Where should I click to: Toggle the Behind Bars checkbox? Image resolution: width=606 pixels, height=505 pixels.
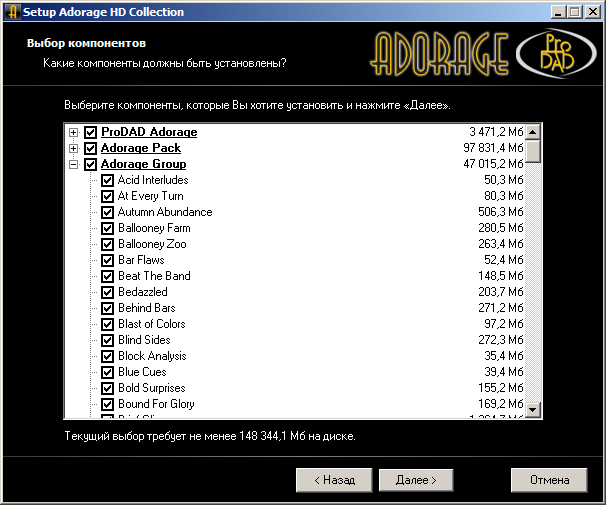107,308
